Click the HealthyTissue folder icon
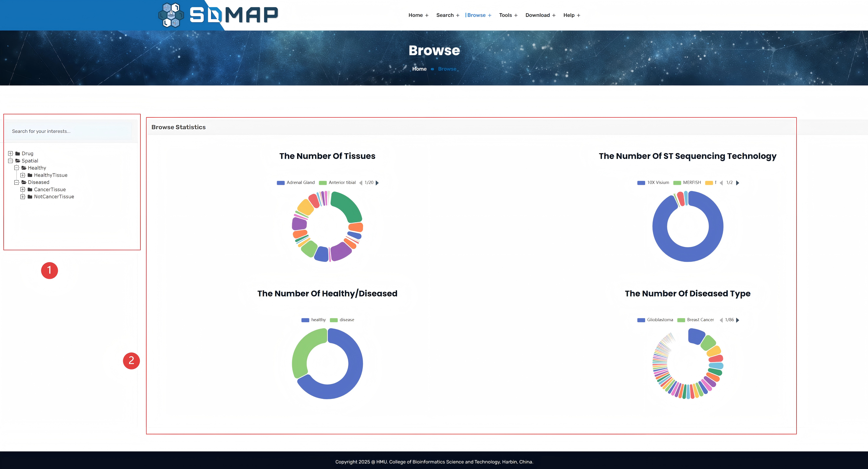The width and height of the screenshot is (868, 469). pos(30,175)
